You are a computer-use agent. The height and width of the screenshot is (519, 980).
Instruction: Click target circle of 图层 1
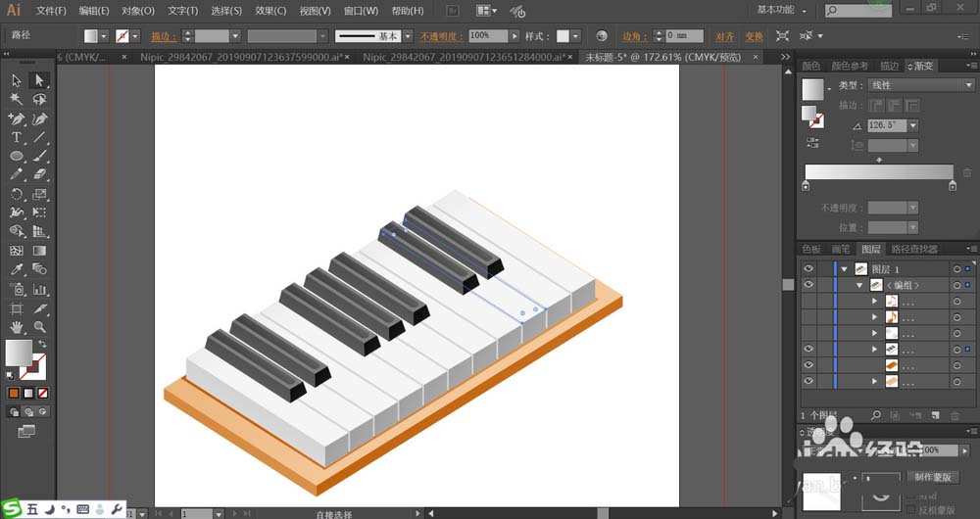tap(956, 269)
